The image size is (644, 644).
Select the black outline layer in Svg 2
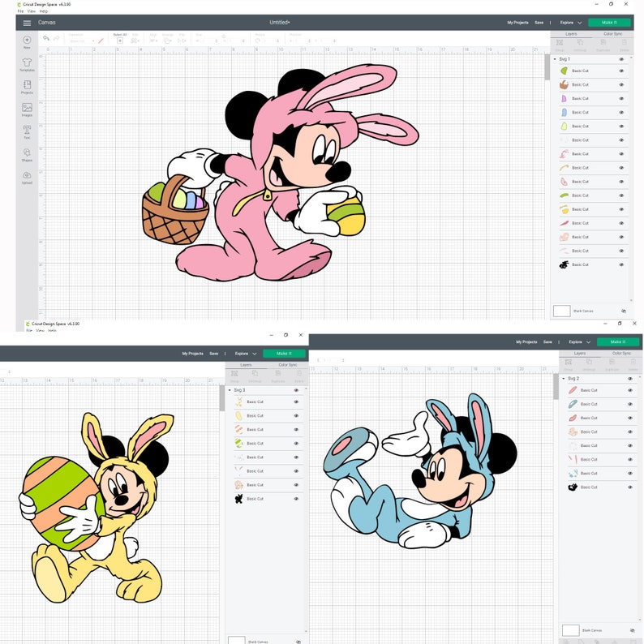click(x=573, y=487)
